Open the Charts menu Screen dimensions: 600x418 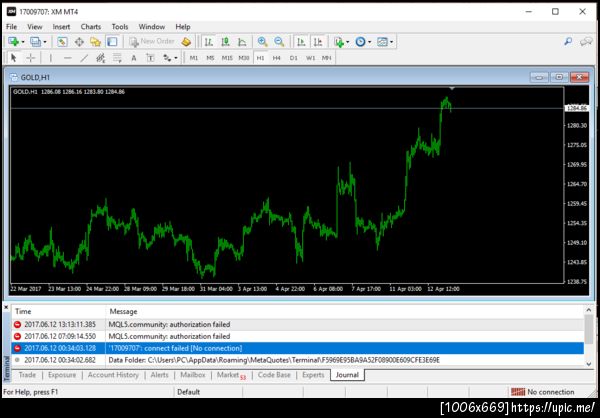(91, 27)
